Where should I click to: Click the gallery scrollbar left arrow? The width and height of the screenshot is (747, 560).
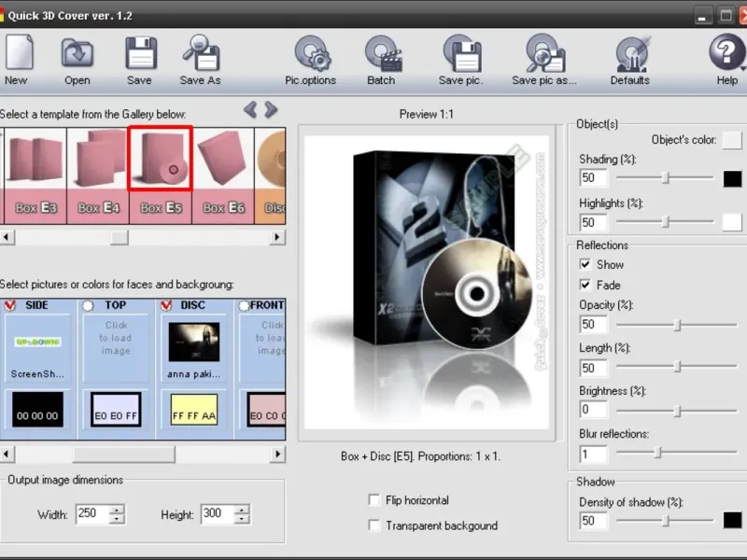pyautogui.click(x=7, y=237)
